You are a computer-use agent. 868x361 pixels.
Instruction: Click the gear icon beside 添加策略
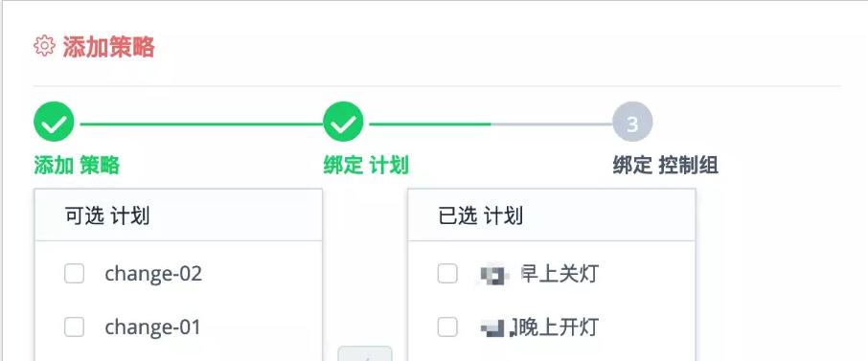click(x=44, y=46)
